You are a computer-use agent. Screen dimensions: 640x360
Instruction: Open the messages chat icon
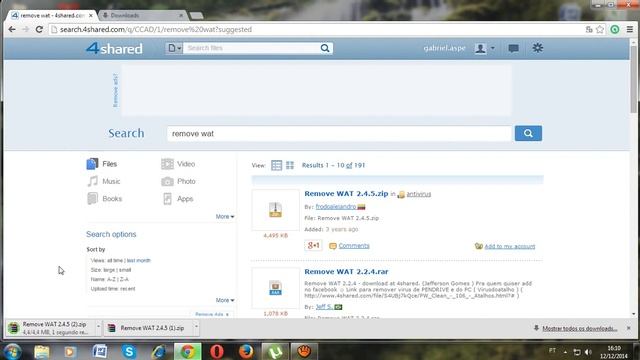point(513,49)
